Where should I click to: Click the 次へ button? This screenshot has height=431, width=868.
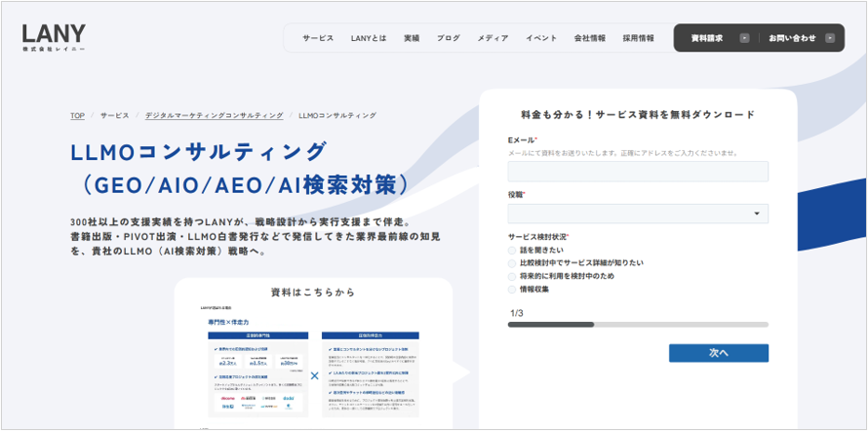[x=719, y=353]
